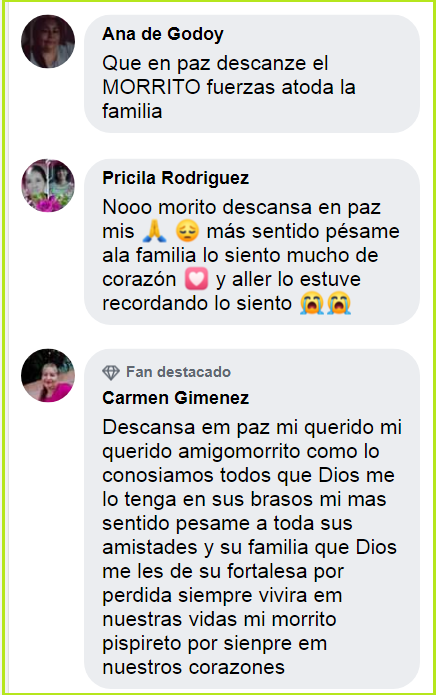Click the word MORRITO in first comment

click(x=152, y=87)
